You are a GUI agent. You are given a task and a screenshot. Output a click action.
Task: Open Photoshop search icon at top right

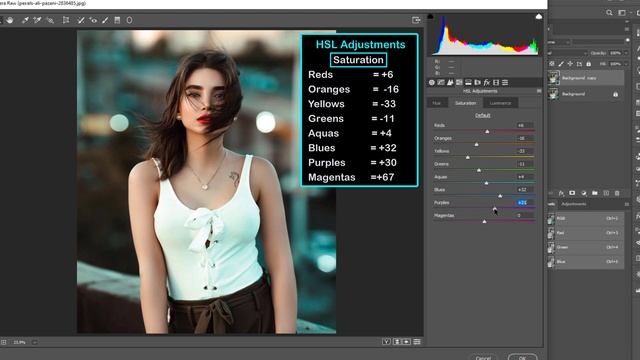609,13
